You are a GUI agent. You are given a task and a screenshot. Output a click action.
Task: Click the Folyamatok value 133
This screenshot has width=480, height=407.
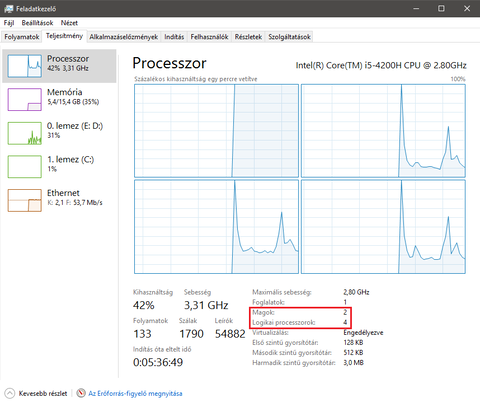tap(142, 334)
